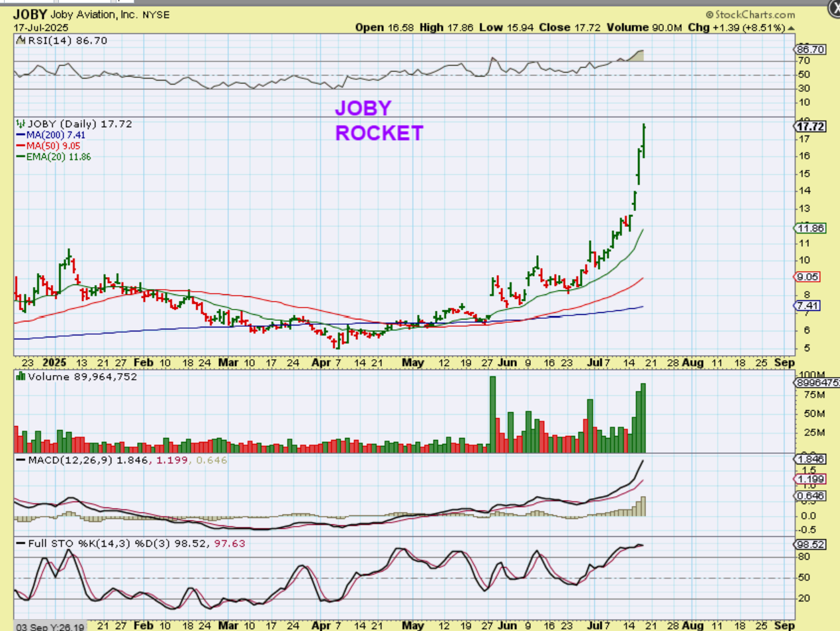Click the red line marker for MA(50)
The width and height of the screenshot is (840, 631).
[21, 146]
